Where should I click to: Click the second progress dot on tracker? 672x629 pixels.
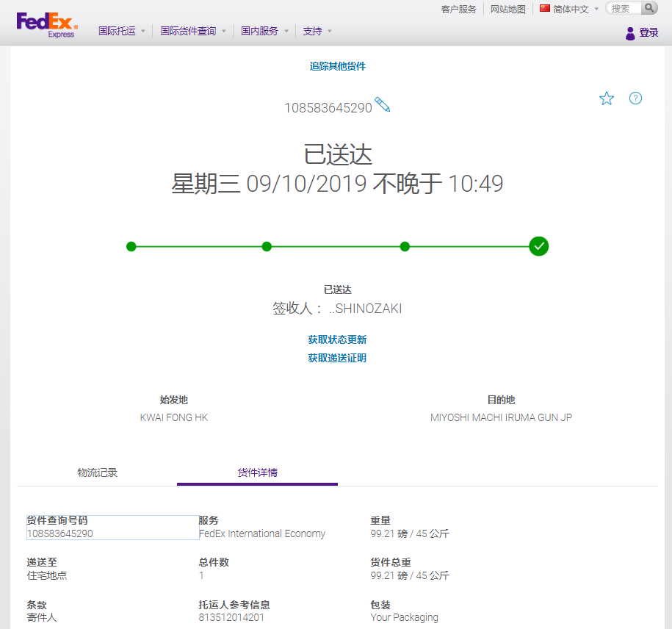click(x=267, y=247)
